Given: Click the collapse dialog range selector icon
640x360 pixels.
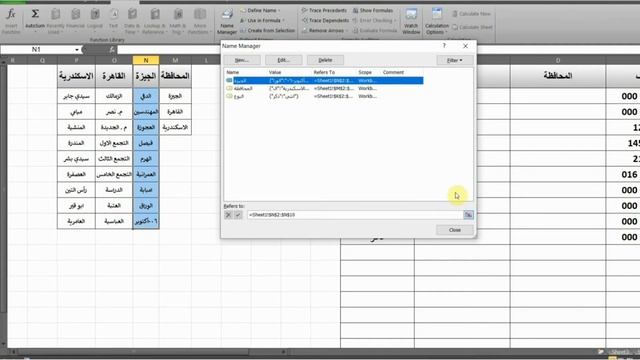Looking at the screenshot, I should pyautogui.click(x=469, y=215).
